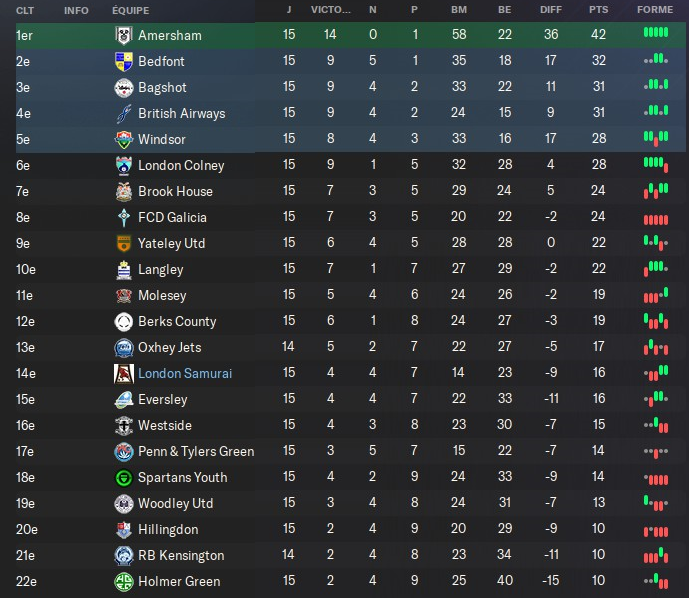This screenshot has width=689, height=598.
Task: Click the London Samurai club logo
Action: (123, 373)
